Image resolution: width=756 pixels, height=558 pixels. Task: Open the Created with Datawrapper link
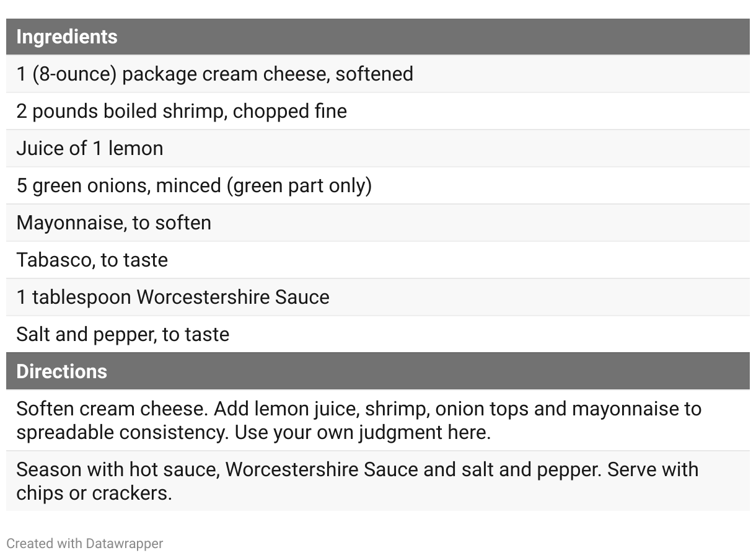click(84, 544)
